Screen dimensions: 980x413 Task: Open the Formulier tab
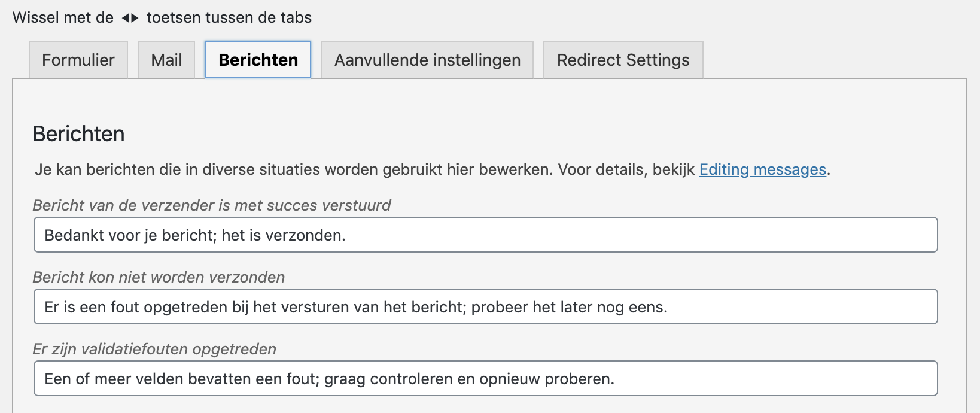[78, 60]
